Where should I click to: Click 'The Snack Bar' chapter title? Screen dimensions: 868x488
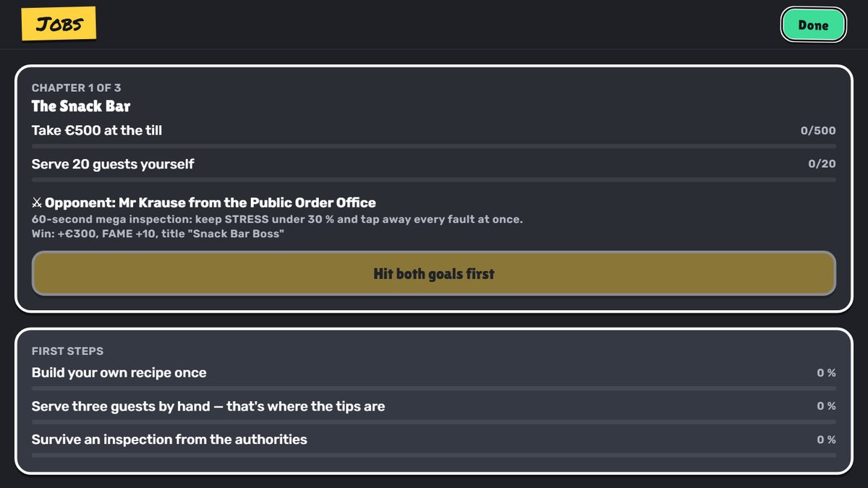tap(81, 106)
